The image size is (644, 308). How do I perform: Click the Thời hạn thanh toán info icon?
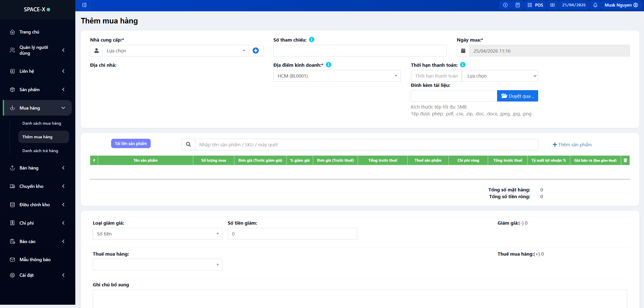463,65
